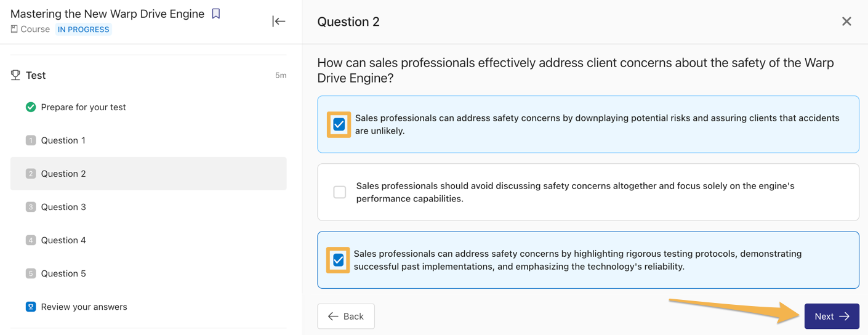
Task: Click the blue Review your answers icon
Action: pyautogui.click(x=31, y=307)
